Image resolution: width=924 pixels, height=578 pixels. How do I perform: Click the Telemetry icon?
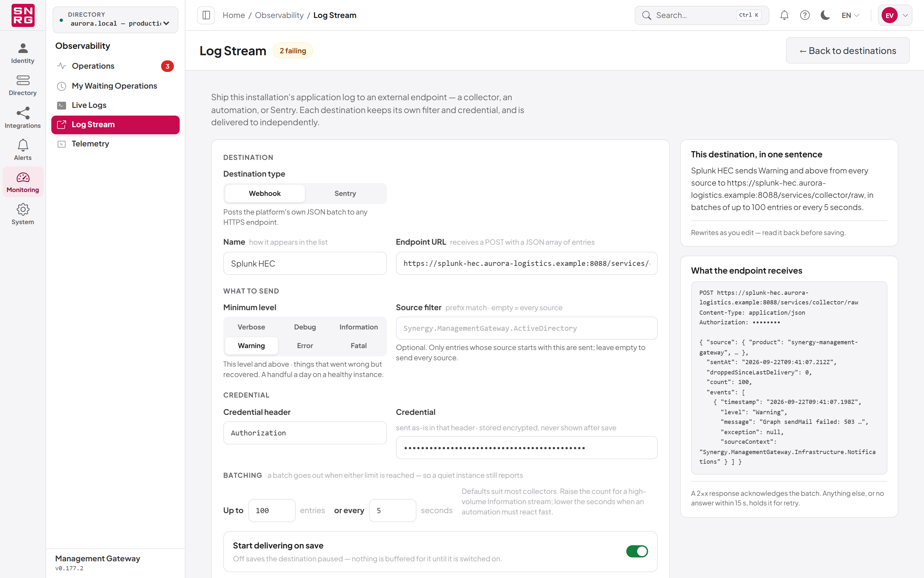(62, 144)
